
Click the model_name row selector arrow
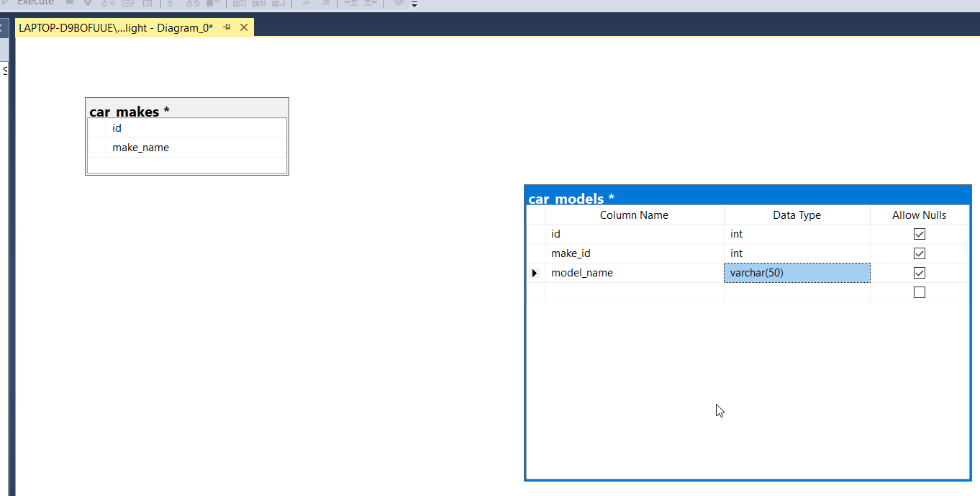pyautogui.click(x=535, y=273)
